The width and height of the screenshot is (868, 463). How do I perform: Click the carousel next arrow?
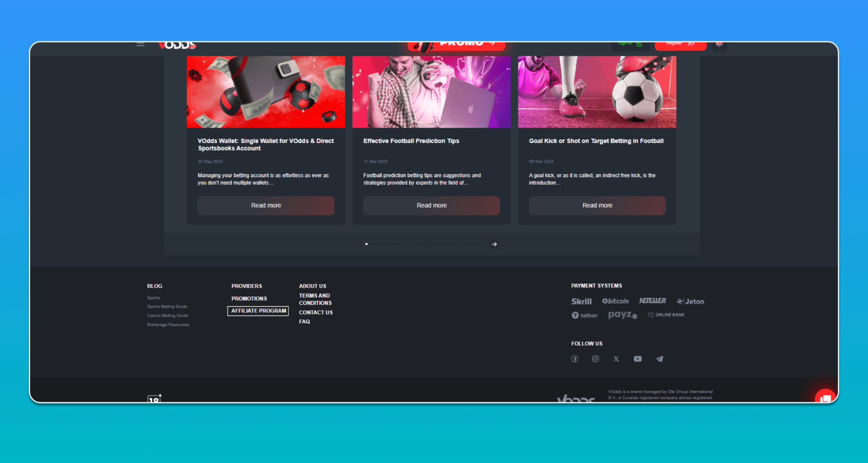click(494, 244)
